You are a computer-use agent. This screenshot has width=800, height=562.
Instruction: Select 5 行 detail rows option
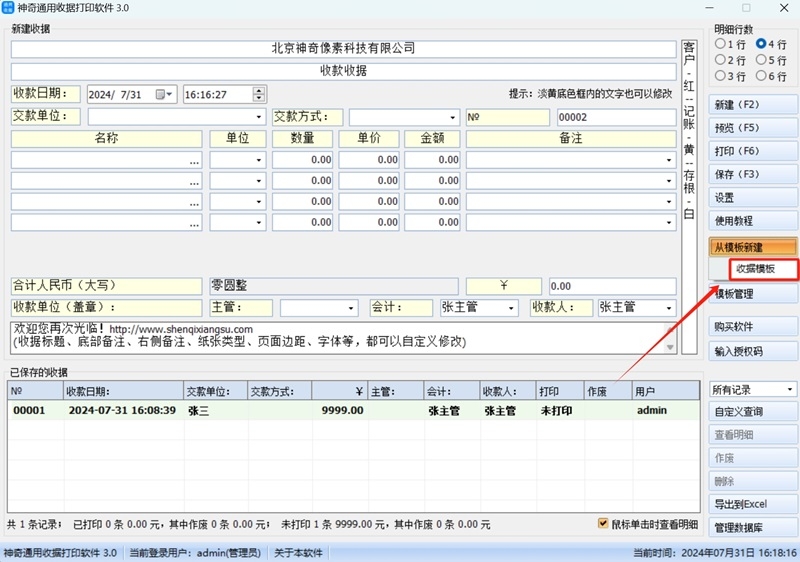point(761,60)
